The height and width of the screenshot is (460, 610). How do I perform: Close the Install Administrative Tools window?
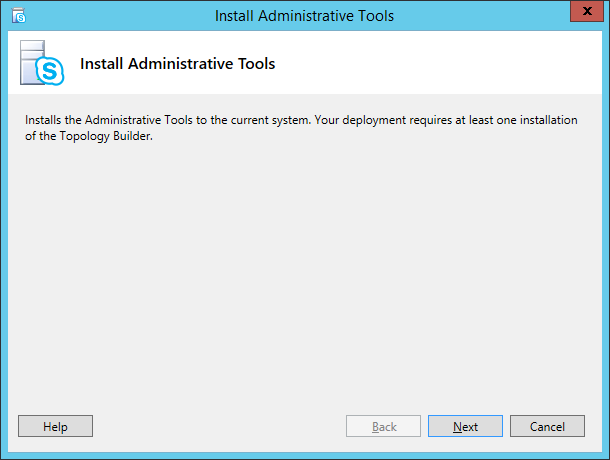pyautogui.click(x=587, y=11)
